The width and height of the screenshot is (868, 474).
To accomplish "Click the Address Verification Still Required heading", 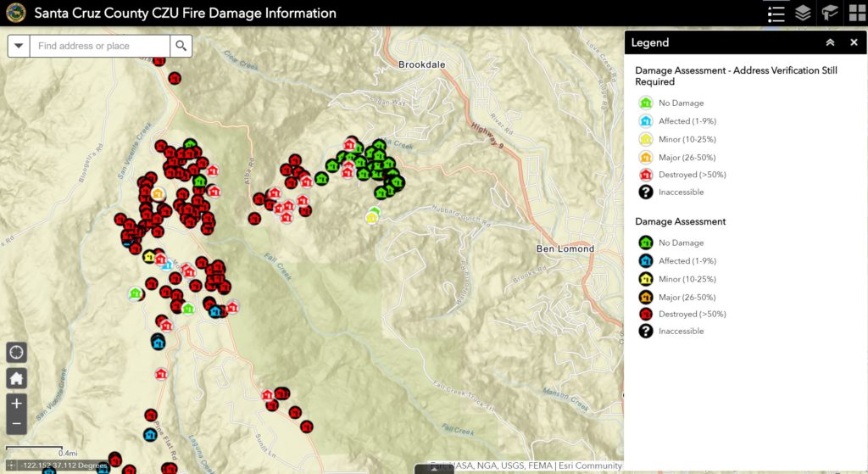I will pyautogui.click(x=736, y=75).
